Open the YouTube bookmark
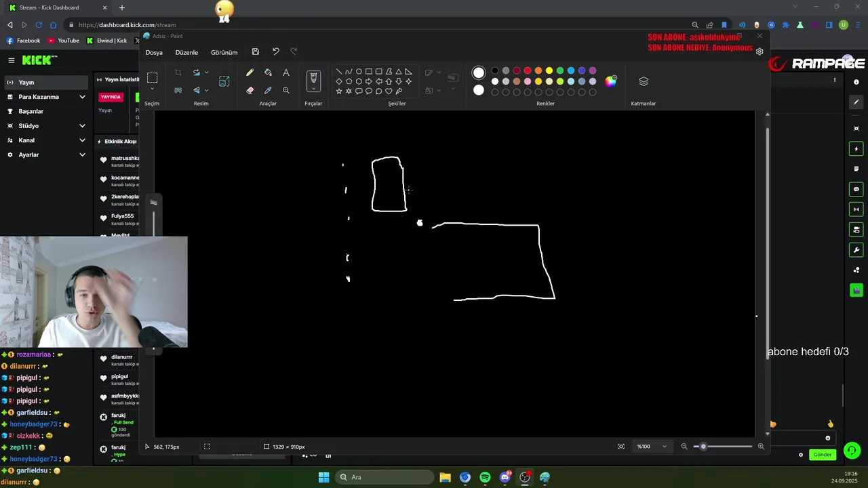This screenshot has height=488, width=868. pos(62,41)
